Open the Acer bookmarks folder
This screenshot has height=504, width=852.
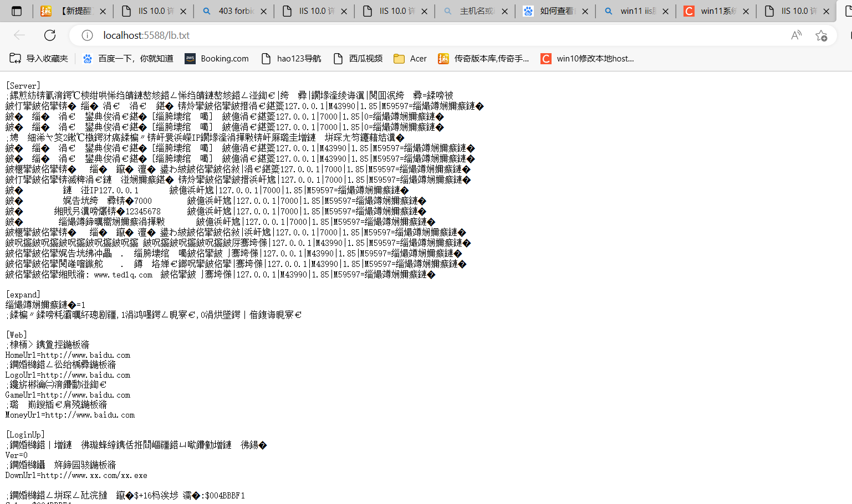(x=410, y=59)
